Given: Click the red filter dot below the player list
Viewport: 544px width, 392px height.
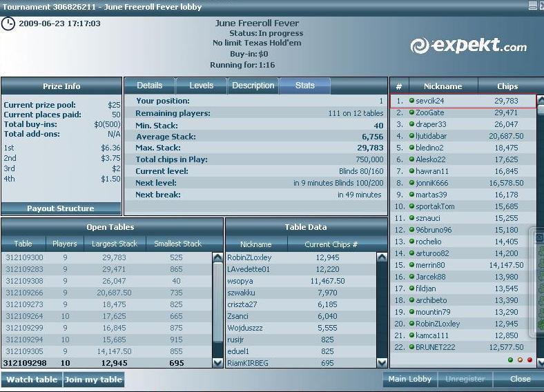Looking at the screenshot, I should coord(530,360).
